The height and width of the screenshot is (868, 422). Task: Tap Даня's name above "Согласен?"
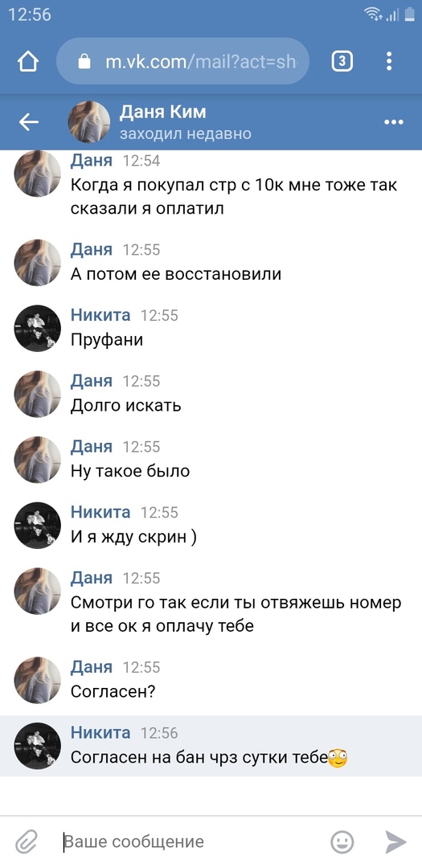pos(92,667)
